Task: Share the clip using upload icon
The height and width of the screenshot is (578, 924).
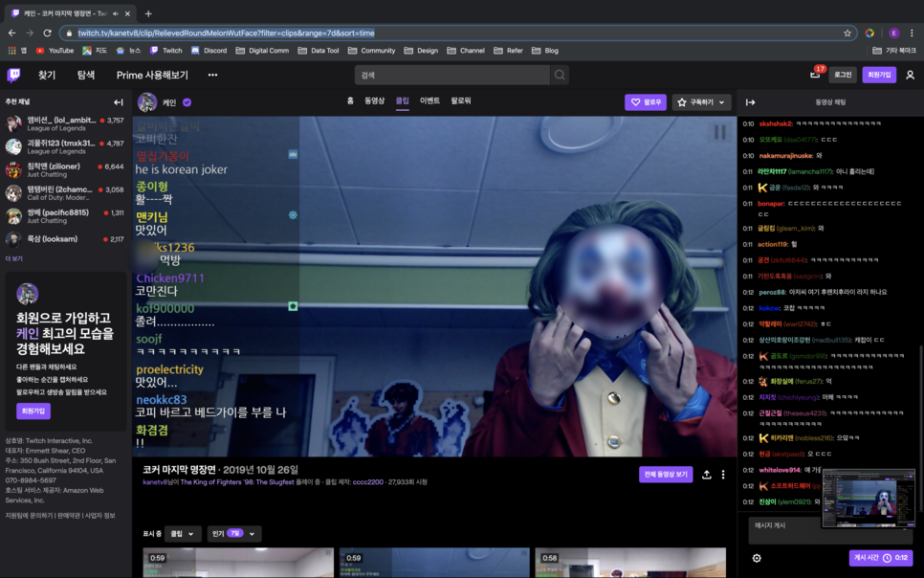Action: [706, 475]
